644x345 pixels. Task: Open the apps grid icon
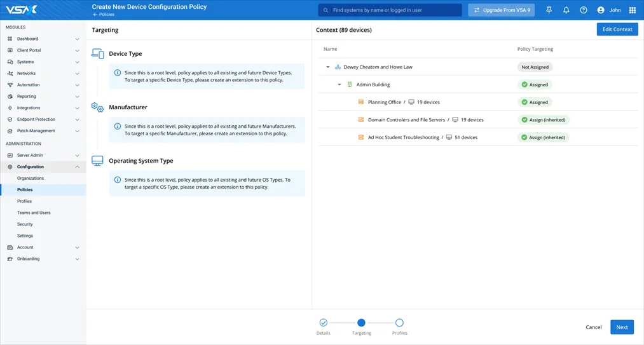point(632,10)
